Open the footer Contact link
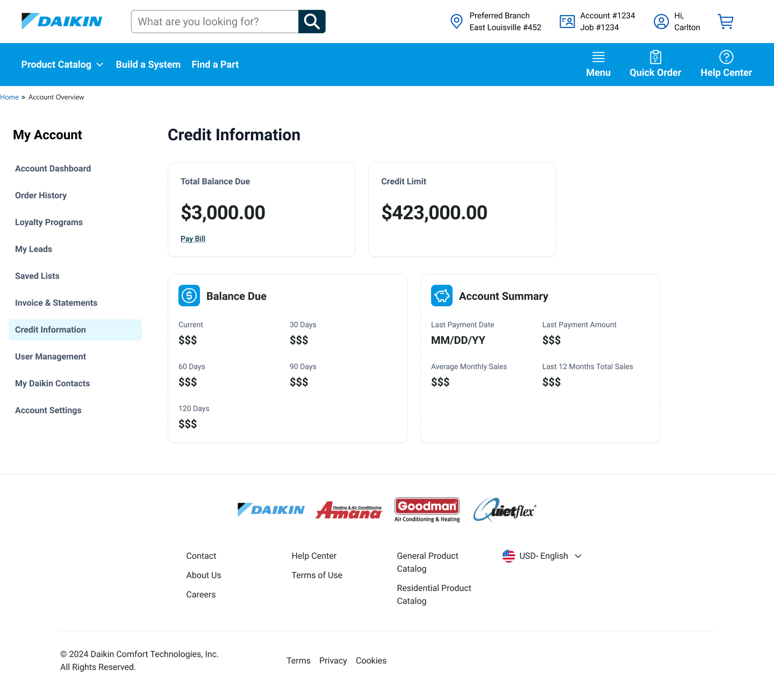774x700 pixels. click(x=201, y=556)
